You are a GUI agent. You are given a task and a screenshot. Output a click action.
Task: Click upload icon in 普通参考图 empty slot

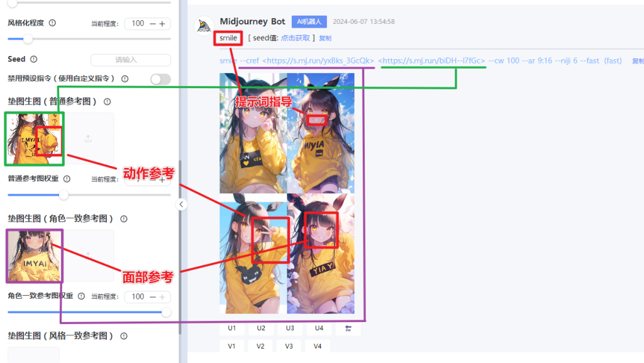88,138
